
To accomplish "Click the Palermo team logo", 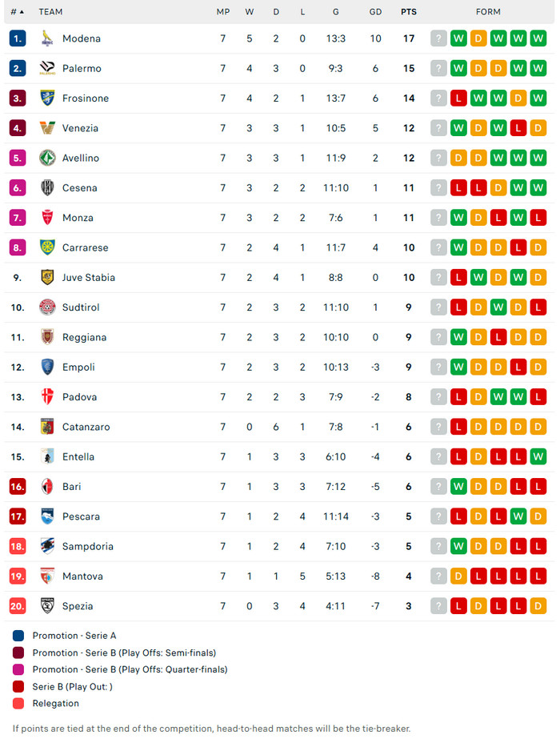I will pos(47,68).
